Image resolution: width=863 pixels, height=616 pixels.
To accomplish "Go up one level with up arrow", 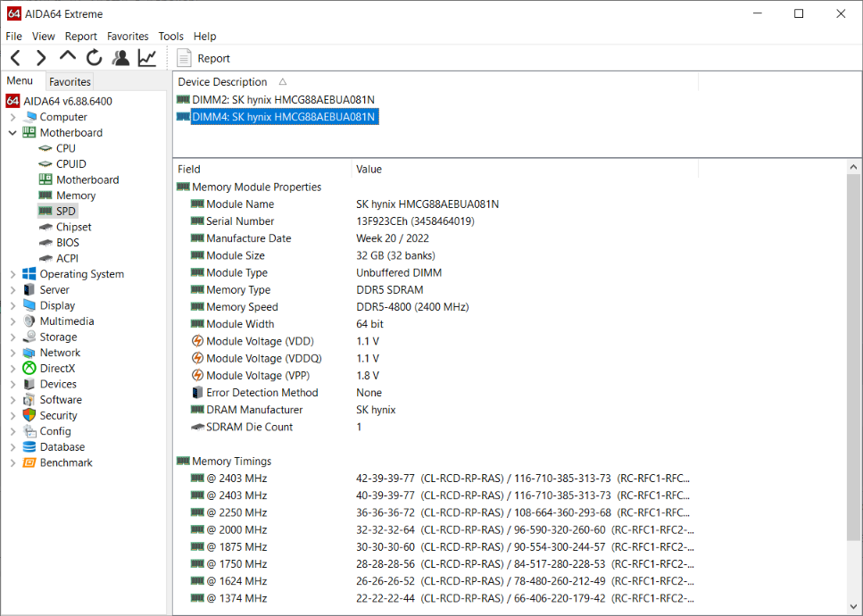I will (x=68, y=56).
